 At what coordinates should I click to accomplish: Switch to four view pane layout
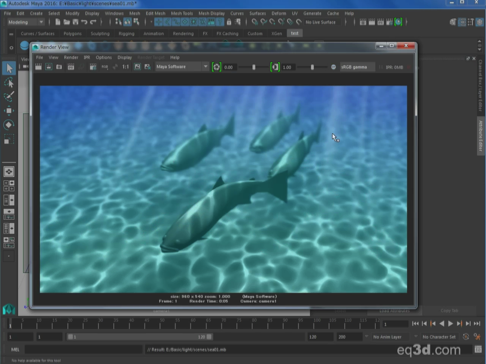9,186
